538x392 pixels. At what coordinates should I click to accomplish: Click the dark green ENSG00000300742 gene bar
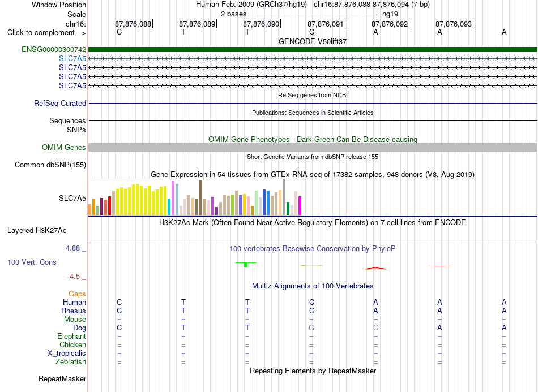[313, 49]
